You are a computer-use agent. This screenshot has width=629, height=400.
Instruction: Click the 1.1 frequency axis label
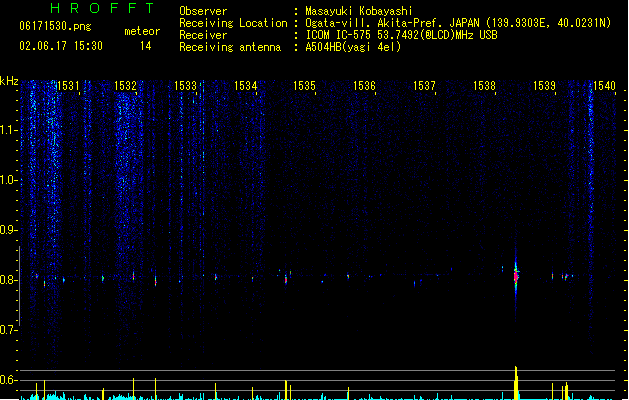[8, 130]
